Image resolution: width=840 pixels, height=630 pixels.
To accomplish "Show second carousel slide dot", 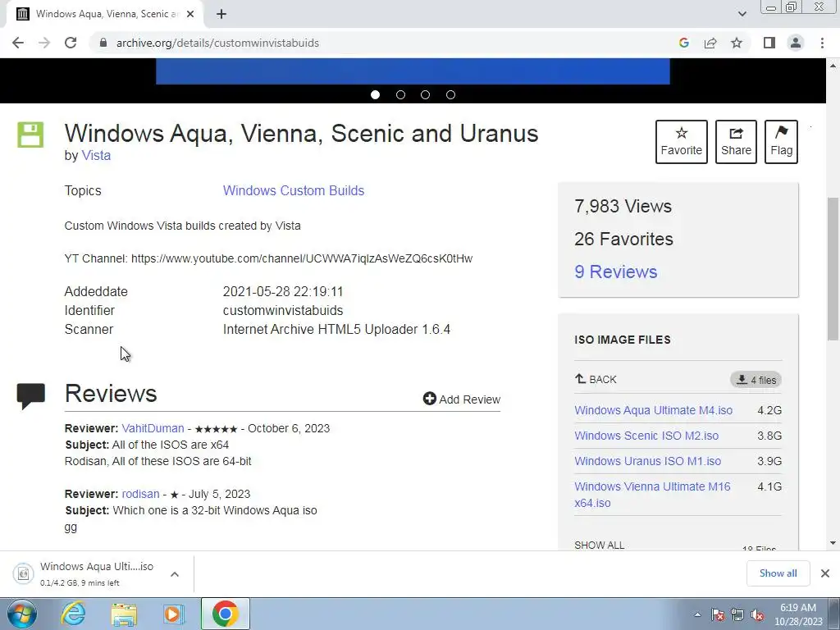I will pyautogui.click(x=400, y=95).
